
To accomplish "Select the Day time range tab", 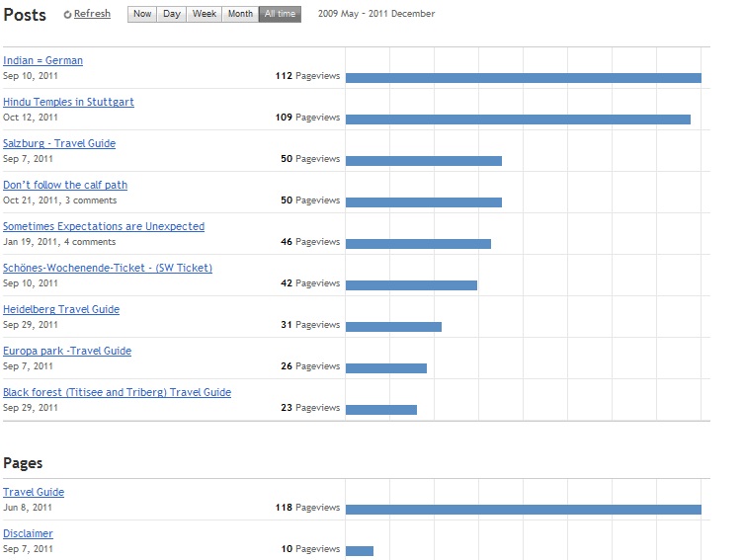I will [171, 14].
